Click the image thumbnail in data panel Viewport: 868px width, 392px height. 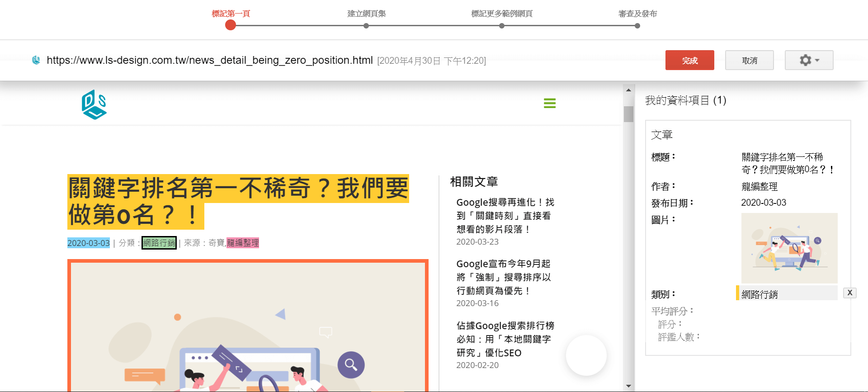point(789,248)
